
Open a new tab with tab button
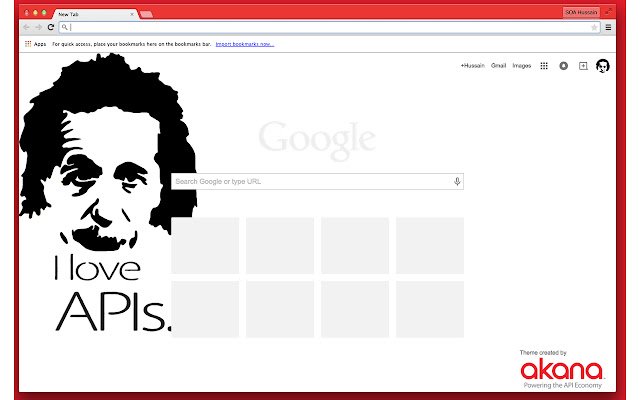[x=146, y=14]
